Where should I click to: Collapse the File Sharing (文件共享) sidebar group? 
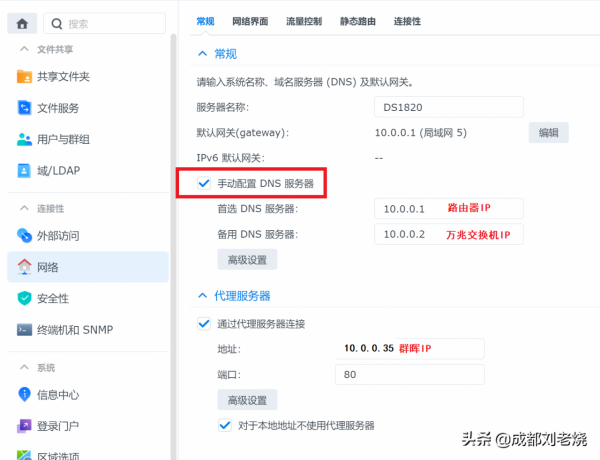pos(24,49)
